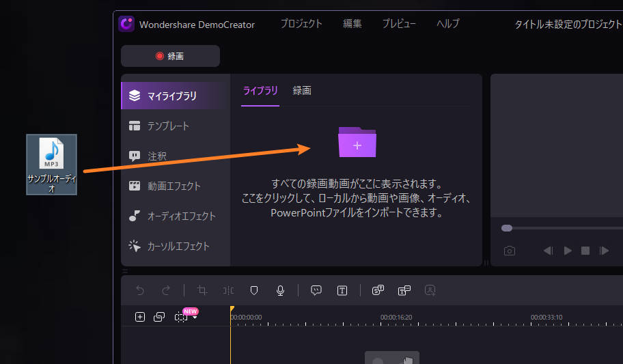Click the overlapping squares track icon

click(x=159, y=317)
